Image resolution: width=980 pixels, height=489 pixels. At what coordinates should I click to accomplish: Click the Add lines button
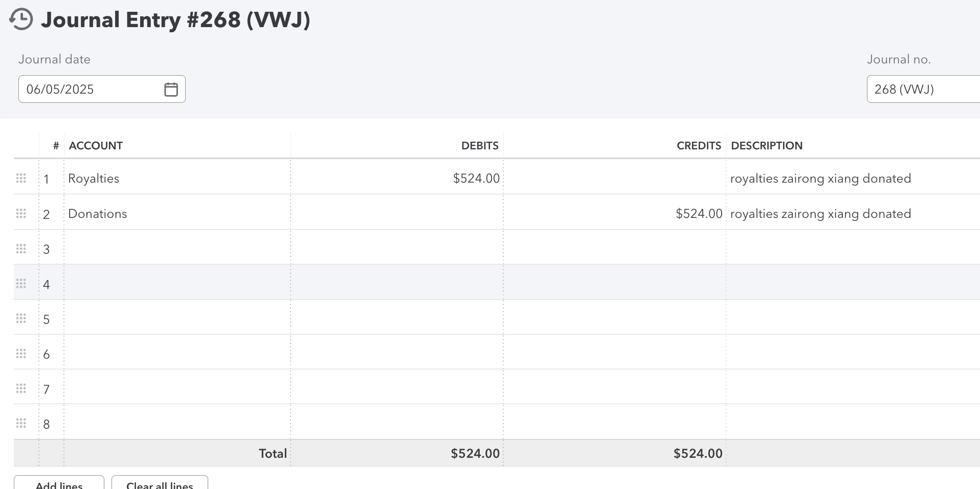click(59, 483)
